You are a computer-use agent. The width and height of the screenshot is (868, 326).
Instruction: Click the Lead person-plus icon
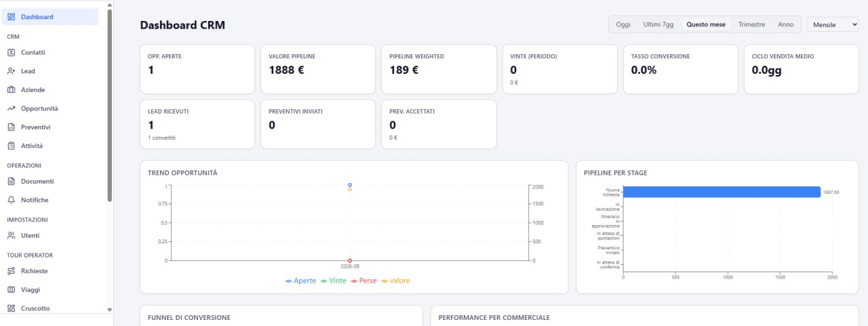pyautogui.click(x=11, y=71)
